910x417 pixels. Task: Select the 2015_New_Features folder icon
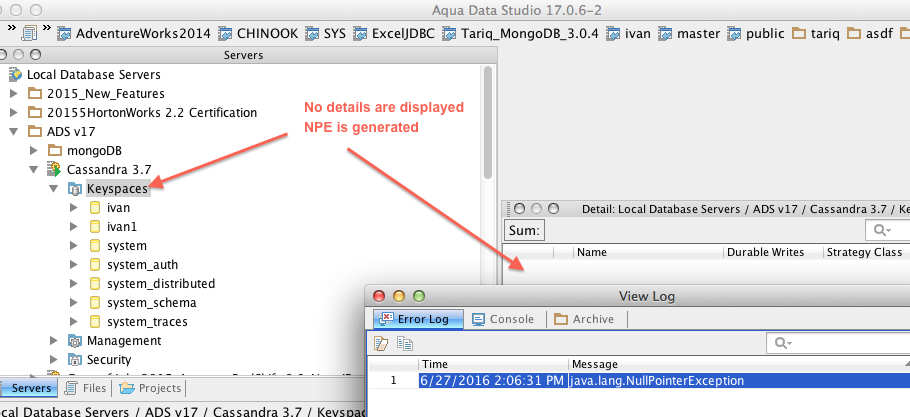pyautogui.click(x=35, y=93)
